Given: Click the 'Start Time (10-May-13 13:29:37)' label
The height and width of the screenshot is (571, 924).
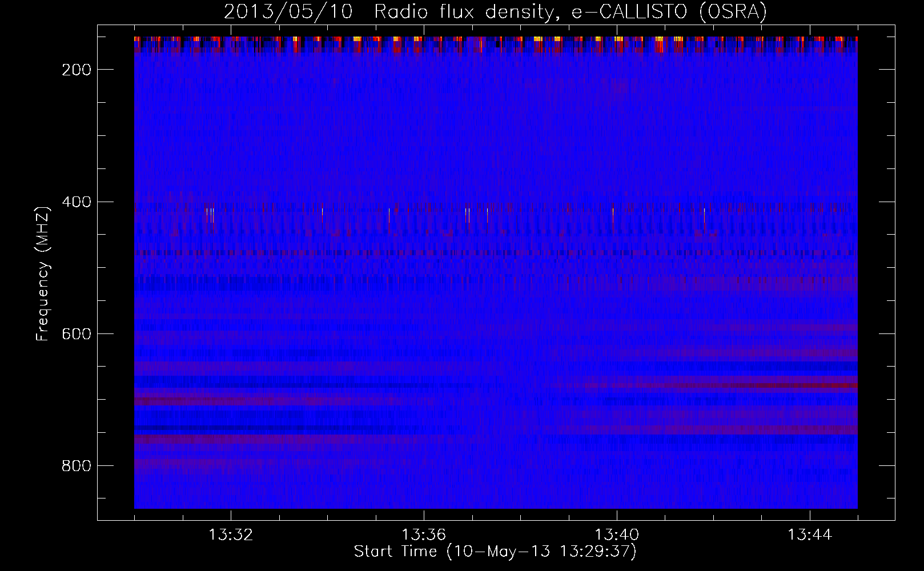Looking at the screenshot, I should (495, 552).
